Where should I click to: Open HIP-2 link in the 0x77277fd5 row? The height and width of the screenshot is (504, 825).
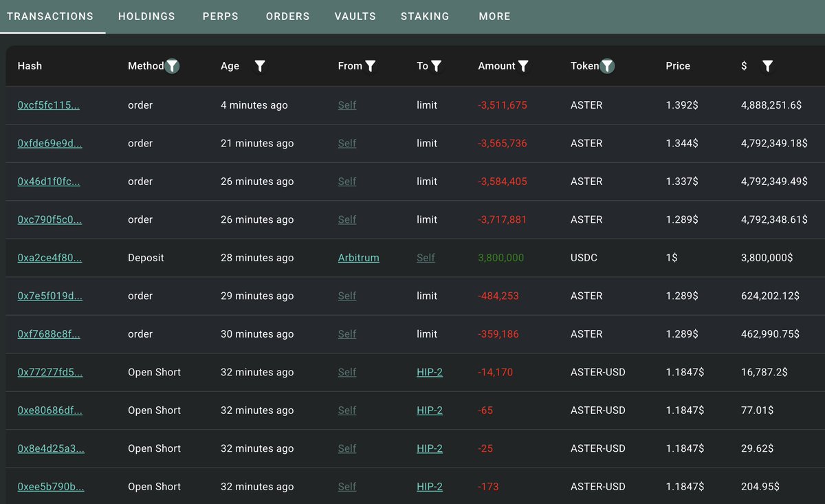pyautogui.click(x=430, y=372)
